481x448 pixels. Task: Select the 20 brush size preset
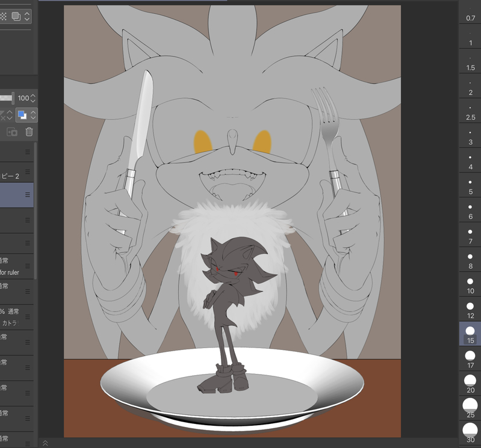pyautogui.click(x=470, y=384)
